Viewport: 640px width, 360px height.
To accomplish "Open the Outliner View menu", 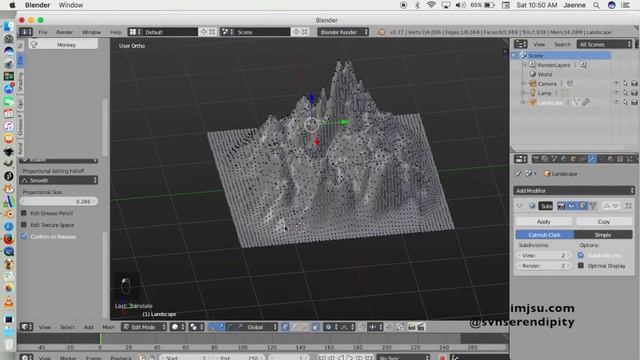I will click(539, 44).
